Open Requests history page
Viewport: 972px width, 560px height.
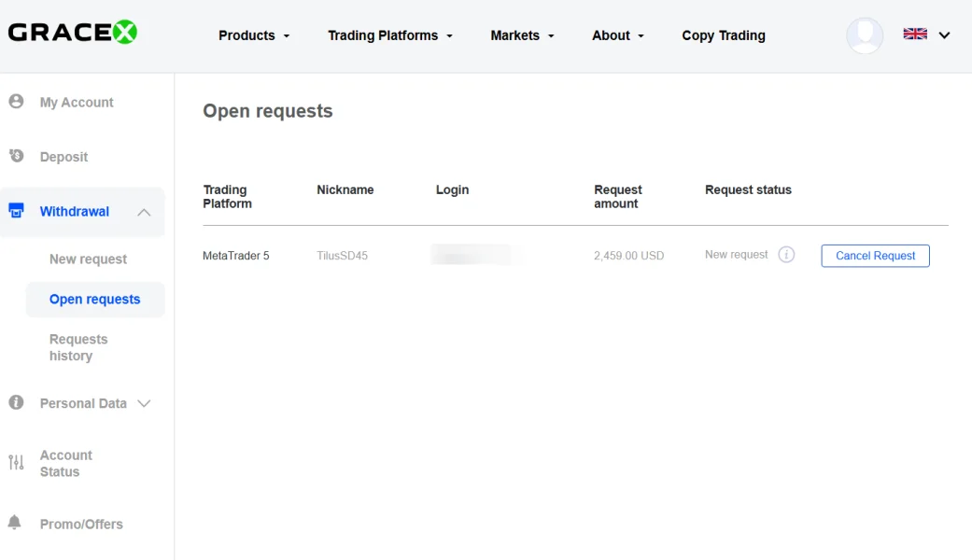(78, 347)
